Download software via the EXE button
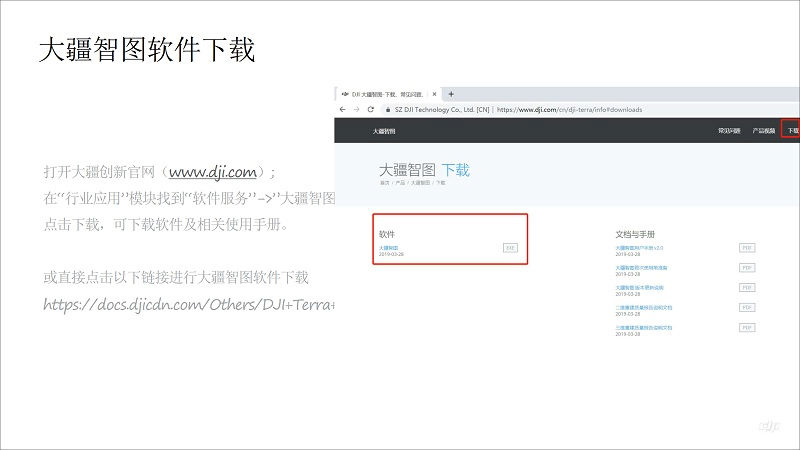This screenshot has width=800, height=450. click(x=510, y=247)
